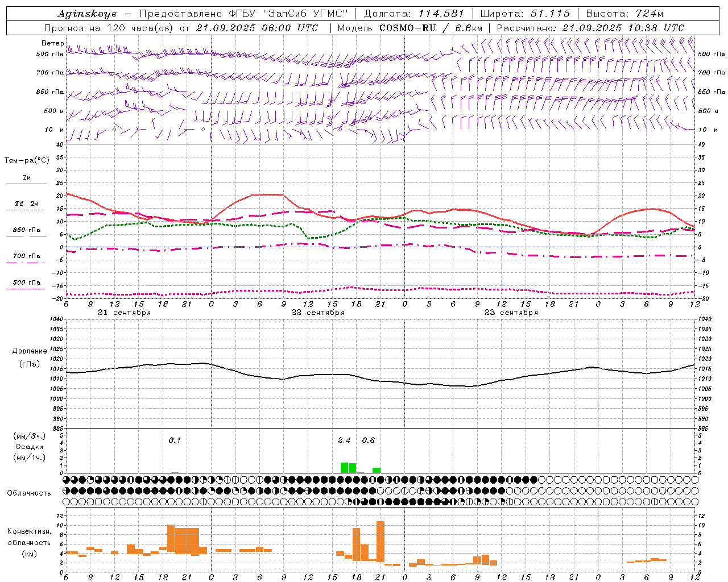Viewport: 728px width, 582px height.
Task: Click the "23 сентября" date label
Action: (x=511, y=313)
